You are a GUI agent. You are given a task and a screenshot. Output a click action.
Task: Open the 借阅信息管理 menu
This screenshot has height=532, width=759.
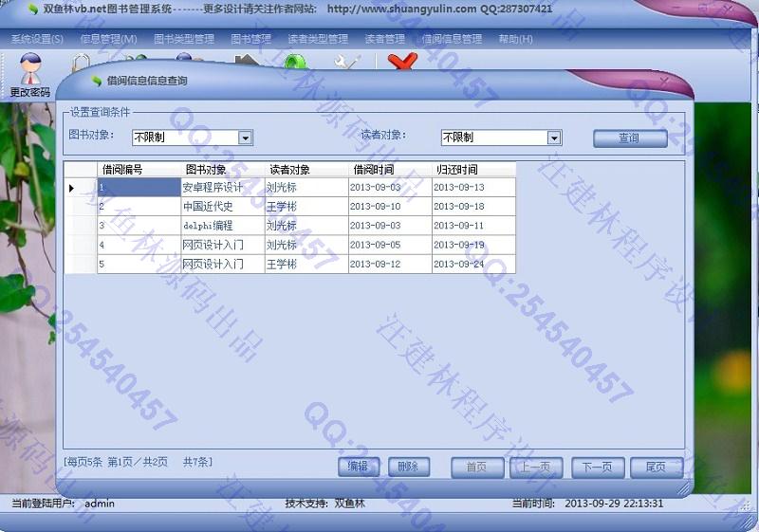[452, 39]
